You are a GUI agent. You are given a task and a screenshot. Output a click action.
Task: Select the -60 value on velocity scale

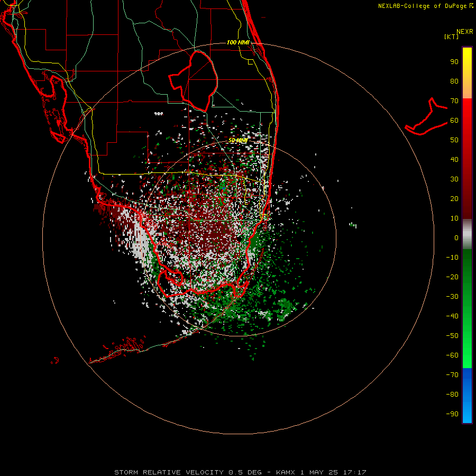(452, 355)
